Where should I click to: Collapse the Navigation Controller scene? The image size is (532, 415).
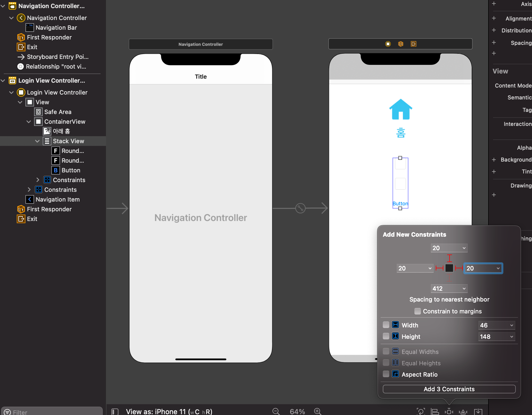tap(3, 6)
